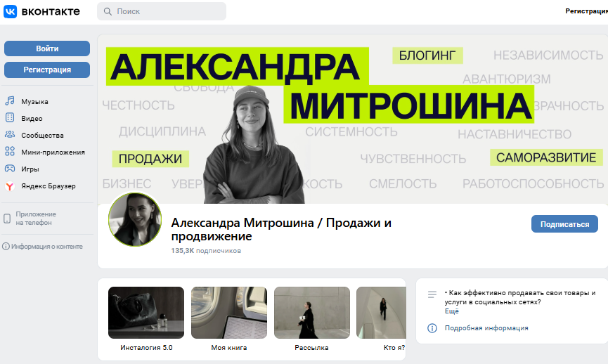This screenshot has height=364, width=608.
Task: Click the community cover banner image
Action: 352,119
